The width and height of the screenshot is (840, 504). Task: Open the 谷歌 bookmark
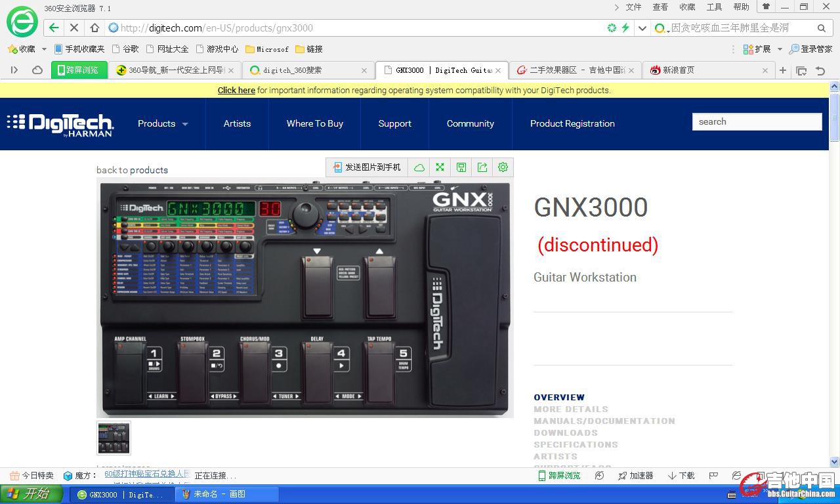[x=125, y=49]
